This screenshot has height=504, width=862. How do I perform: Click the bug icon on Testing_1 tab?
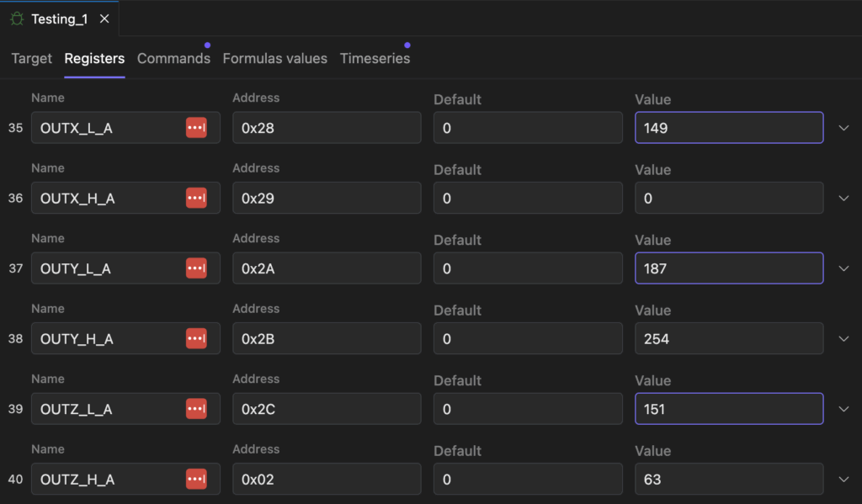point(17,19)
